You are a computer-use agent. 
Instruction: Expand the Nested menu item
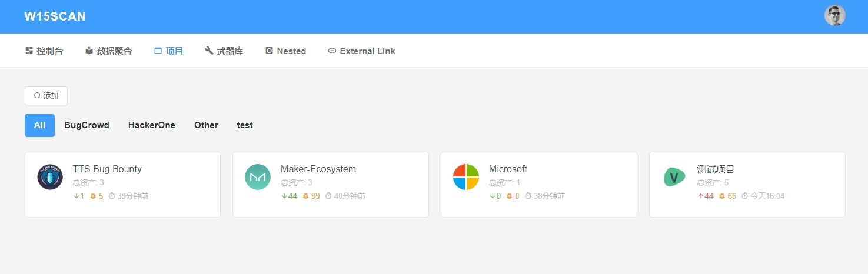tap(286, 51)
